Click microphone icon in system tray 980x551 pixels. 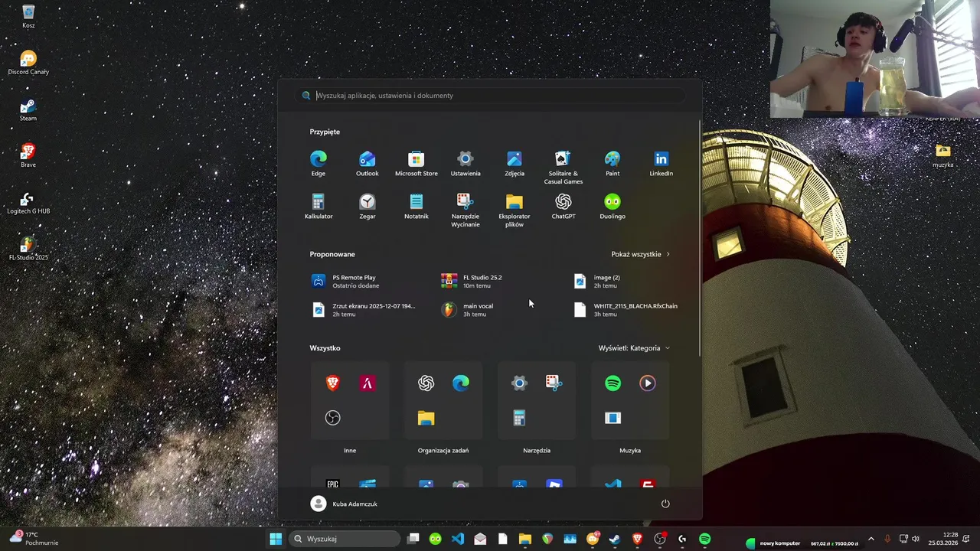click(x=887, y=539)
